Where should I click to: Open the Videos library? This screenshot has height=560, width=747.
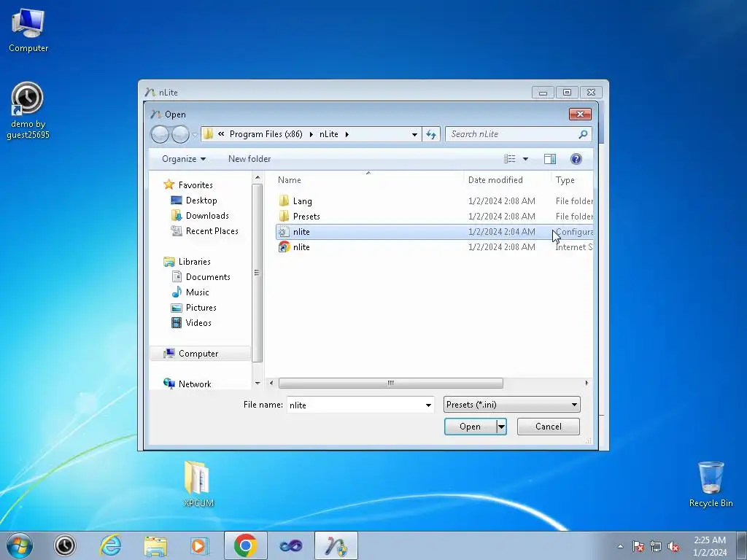pos(198,323)
